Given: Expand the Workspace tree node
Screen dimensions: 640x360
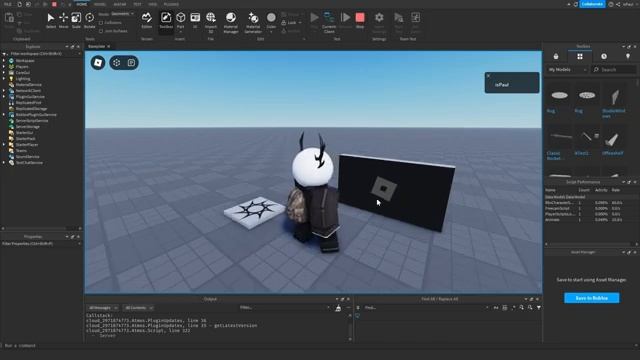Looking at the screenshot, I should 4,60.
